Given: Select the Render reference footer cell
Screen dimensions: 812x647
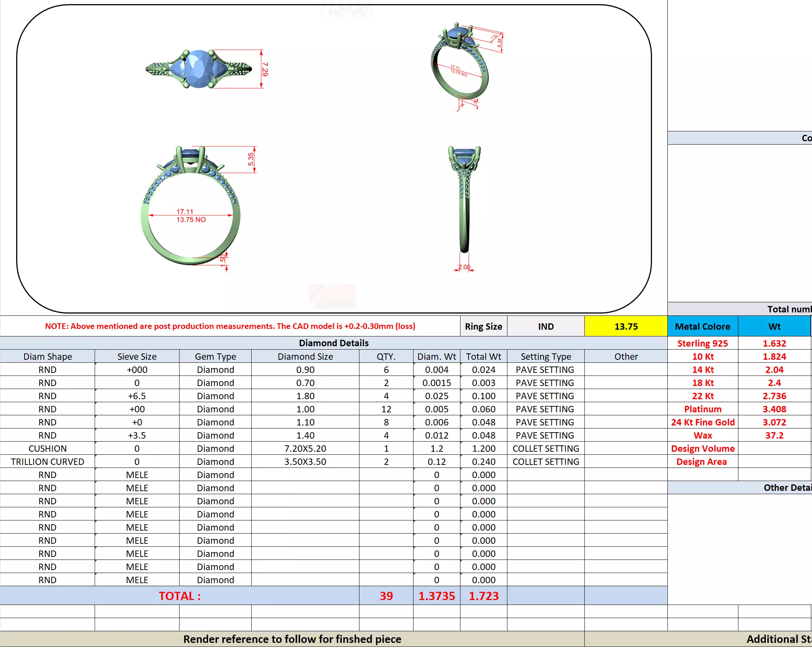Looking at the screenshot, I should pos(292,639).
